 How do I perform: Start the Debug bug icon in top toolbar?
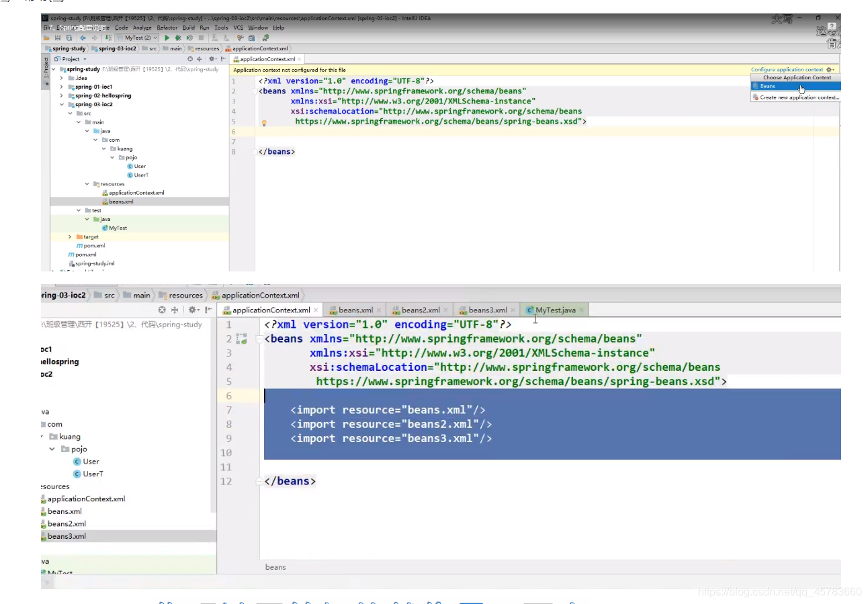click(178, 38)
